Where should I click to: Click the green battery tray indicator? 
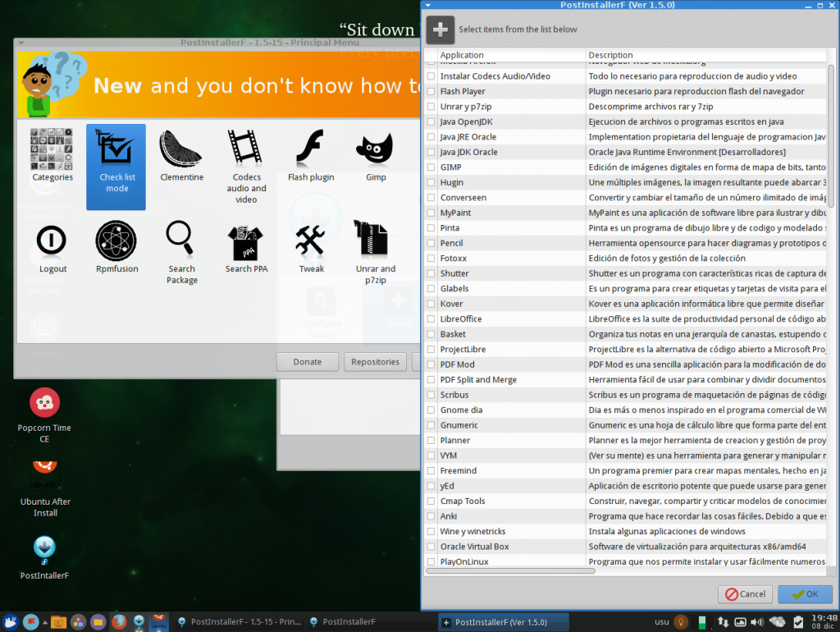point(702,622)
